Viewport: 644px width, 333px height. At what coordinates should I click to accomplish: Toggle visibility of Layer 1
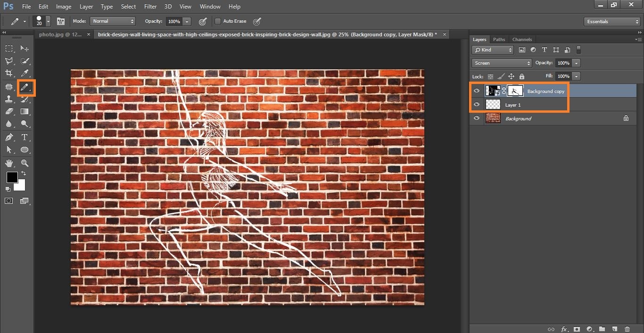(477, 105)
